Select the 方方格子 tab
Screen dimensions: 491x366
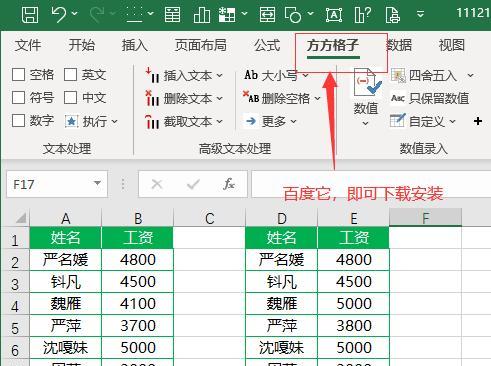333,46
